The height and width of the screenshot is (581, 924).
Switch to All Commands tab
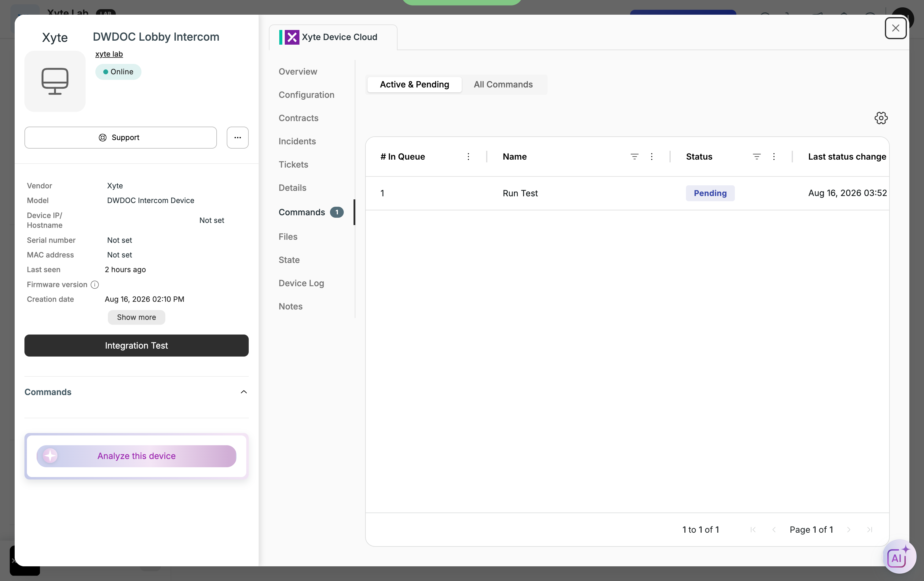tap(503, 84)
